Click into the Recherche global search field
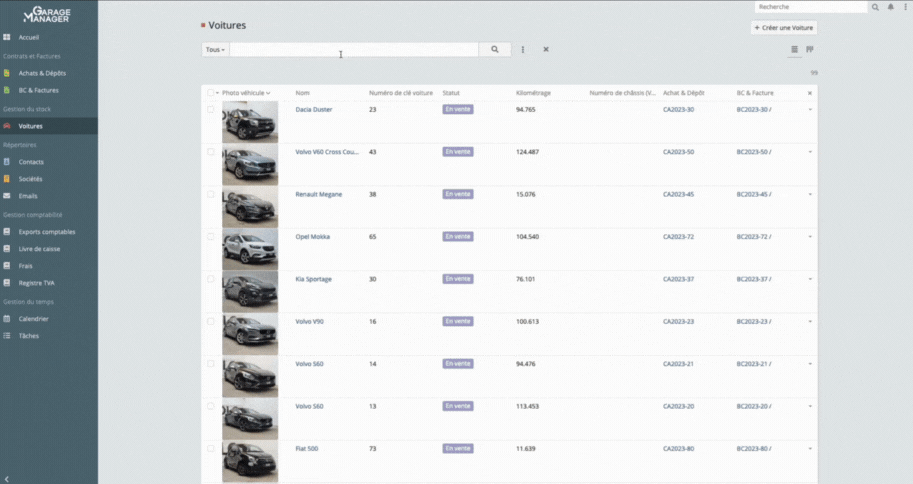The height and width of the screenshot is (484, 913). point(810,7)
